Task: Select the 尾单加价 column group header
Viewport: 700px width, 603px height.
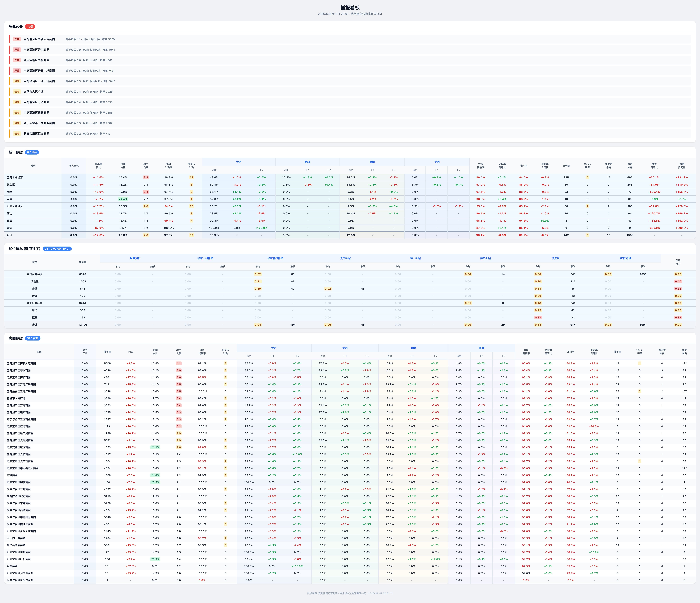Action: click(135, 258)
